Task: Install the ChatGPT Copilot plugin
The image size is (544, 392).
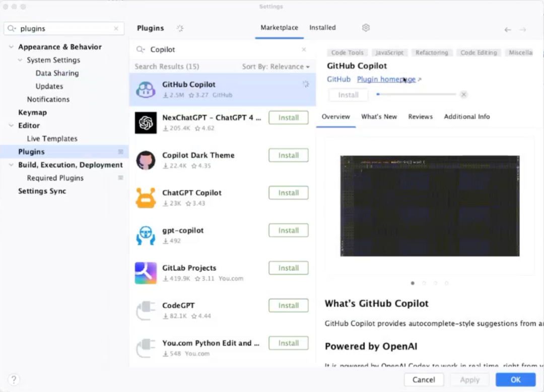Action: click(288, 193)
